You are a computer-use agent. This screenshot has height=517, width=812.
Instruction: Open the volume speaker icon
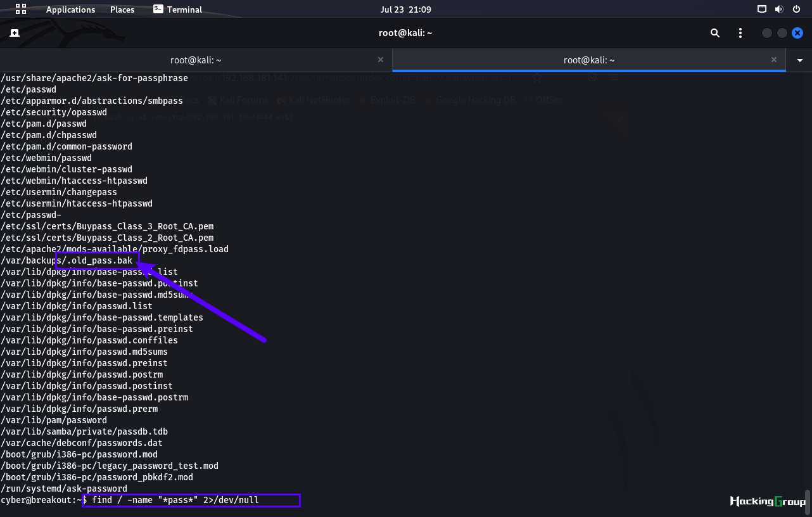pyautogui.click(x=779, y=9)
